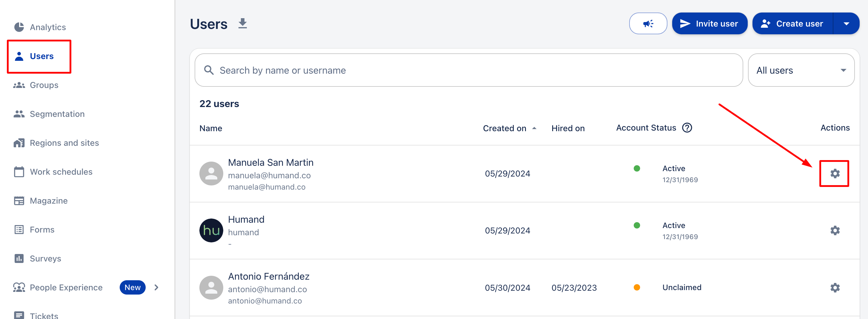Viewport: 868px width, 319px height.
Task: Open actions gear for Antonio Fernández
Action: point(834,288)
